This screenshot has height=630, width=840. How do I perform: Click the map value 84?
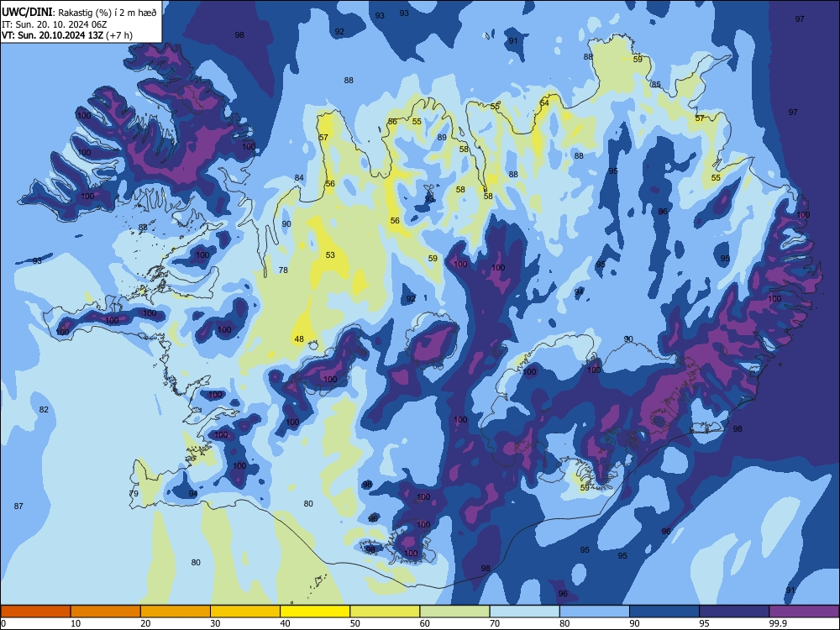299,178
